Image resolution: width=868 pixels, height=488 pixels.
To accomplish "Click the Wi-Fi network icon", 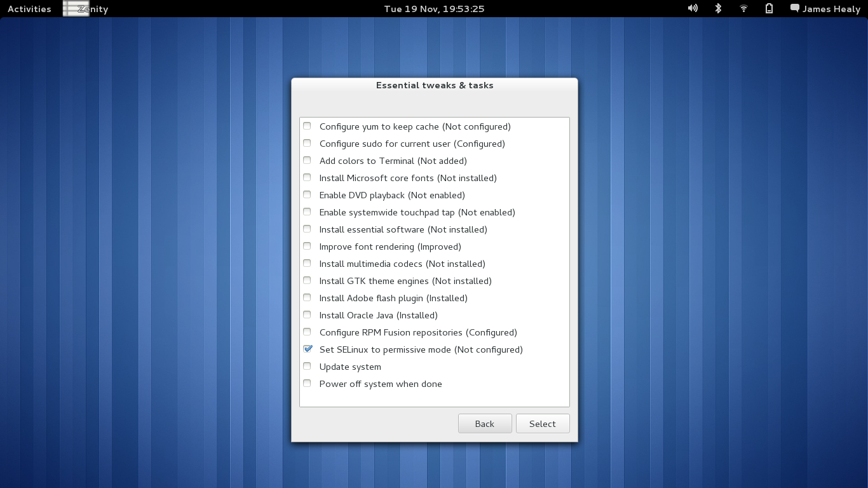I will (743, 8).
